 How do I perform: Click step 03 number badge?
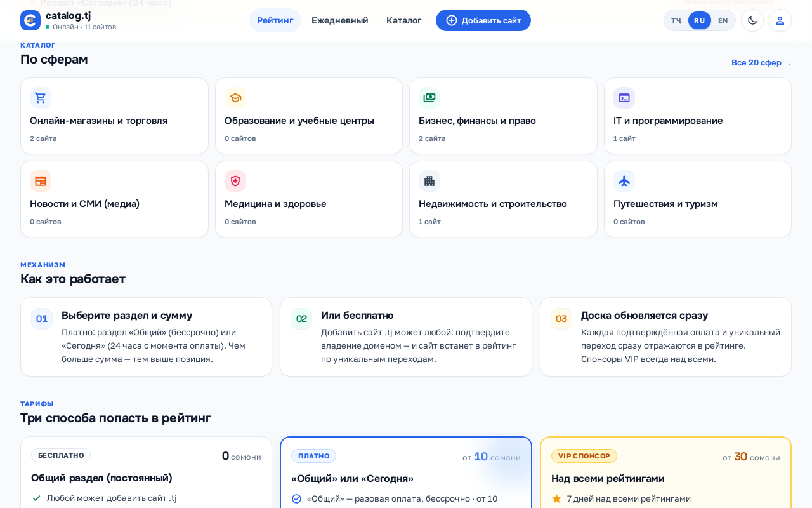click(561, 319)
